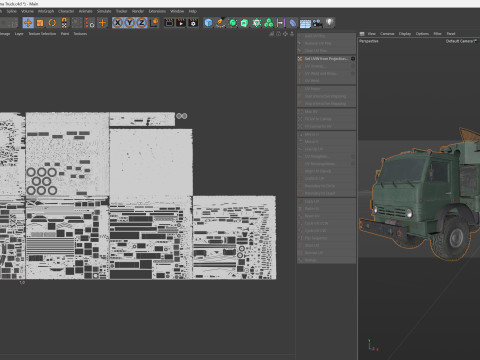Toggle X axis lock
This screenshot has width=480, height=360.
(117, 23)
